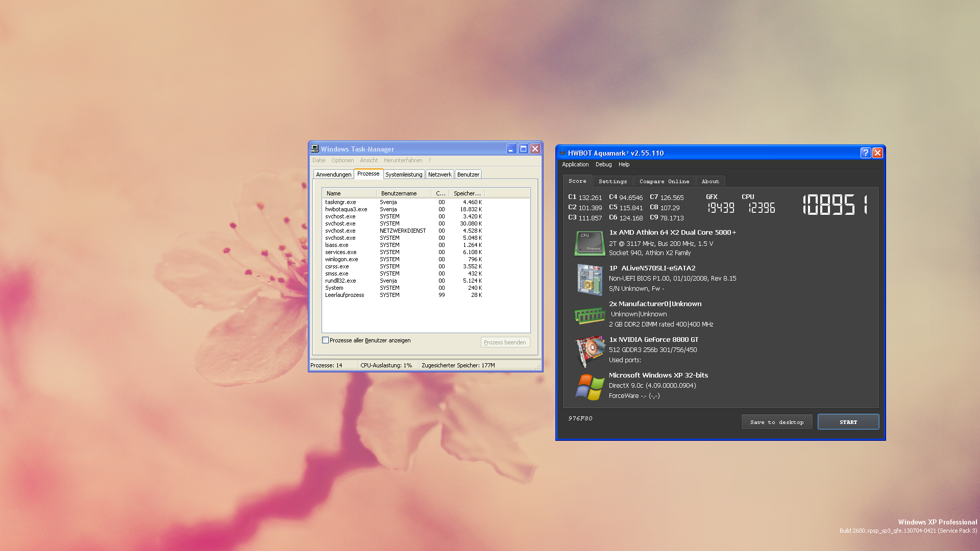Click the HWBOT Aquamark title bar icon
This screenshot has height=551, width=980.
[x=562, y=153]
